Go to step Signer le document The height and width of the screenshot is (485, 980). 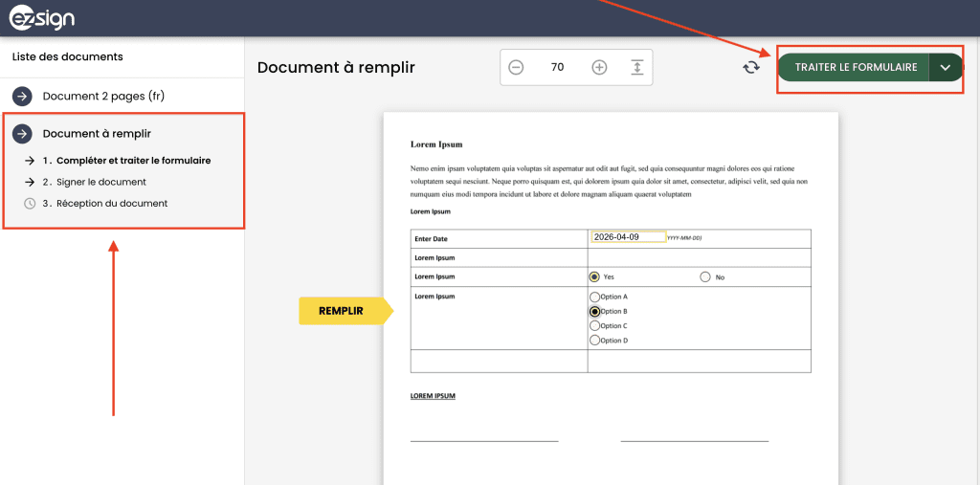100,182
